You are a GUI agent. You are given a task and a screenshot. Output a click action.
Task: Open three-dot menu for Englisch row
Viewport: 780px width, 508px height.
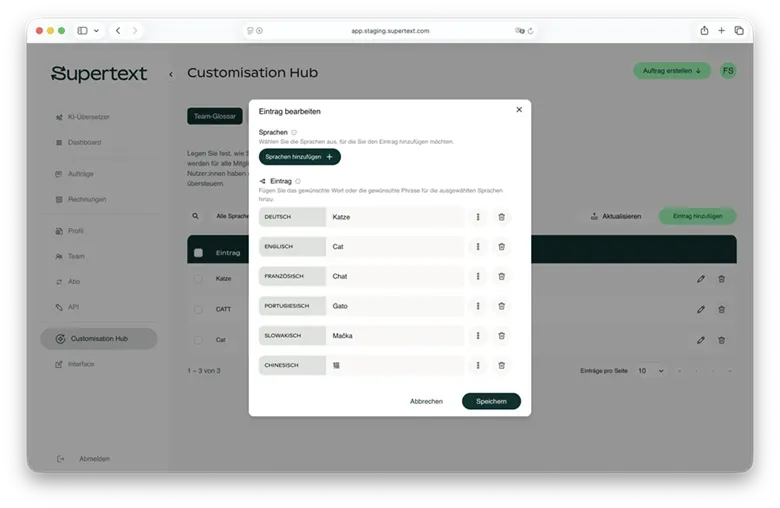[477, 246]
